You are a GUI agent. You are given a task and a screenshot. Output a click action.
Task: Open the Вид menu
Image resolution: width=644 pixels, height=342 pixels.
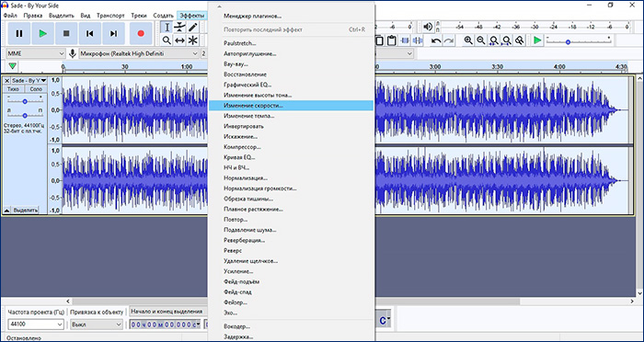coord(86,16)
